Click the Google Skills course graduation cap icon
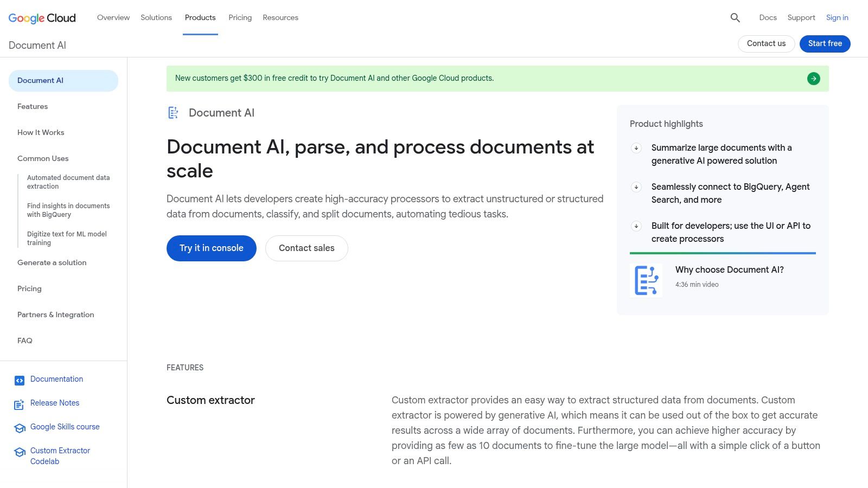This screenshot has width=868, height=488. pos(20,428)
